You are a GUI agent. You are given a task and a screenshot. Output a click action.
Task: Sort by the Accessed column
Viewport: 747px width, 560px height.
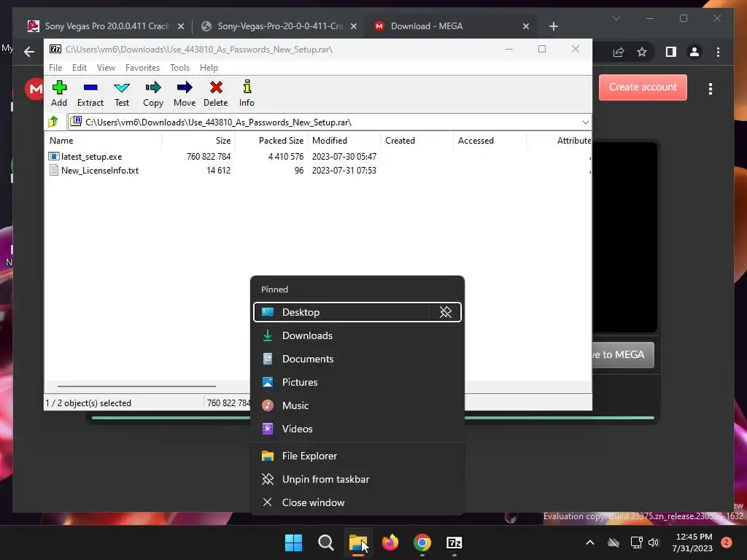tap(489, 141)
